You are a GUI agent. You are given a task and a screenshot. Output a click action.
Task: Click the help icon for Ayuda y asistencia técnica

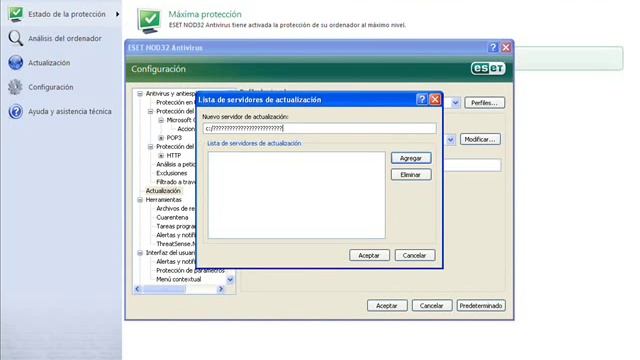tap(16, 111)
